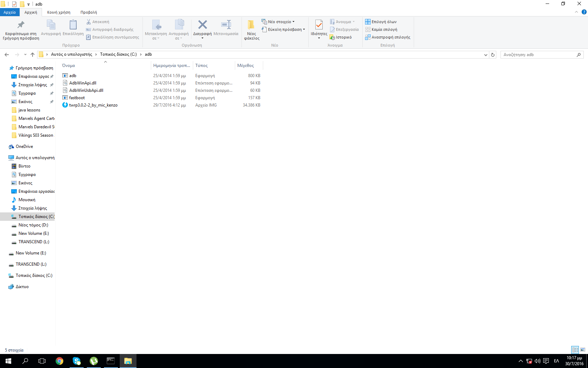Click the refresh icon beside the address bar

click(493, 55)
